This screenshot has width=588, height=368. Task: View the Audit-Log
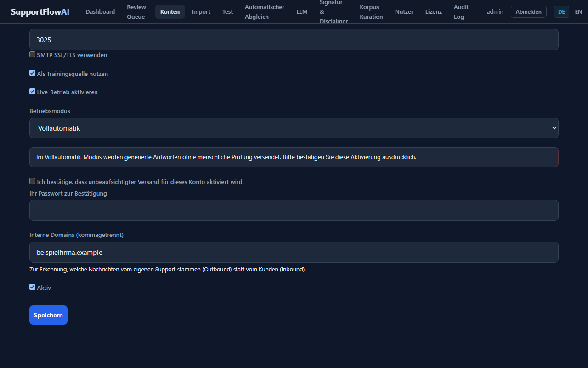pyautogui.click(x=462, y=12)
